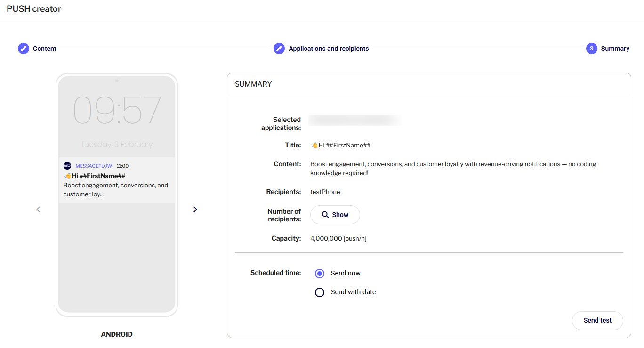
Task: Click the 09:57 clock on the phone preview
Action: (x=117, y=111)
